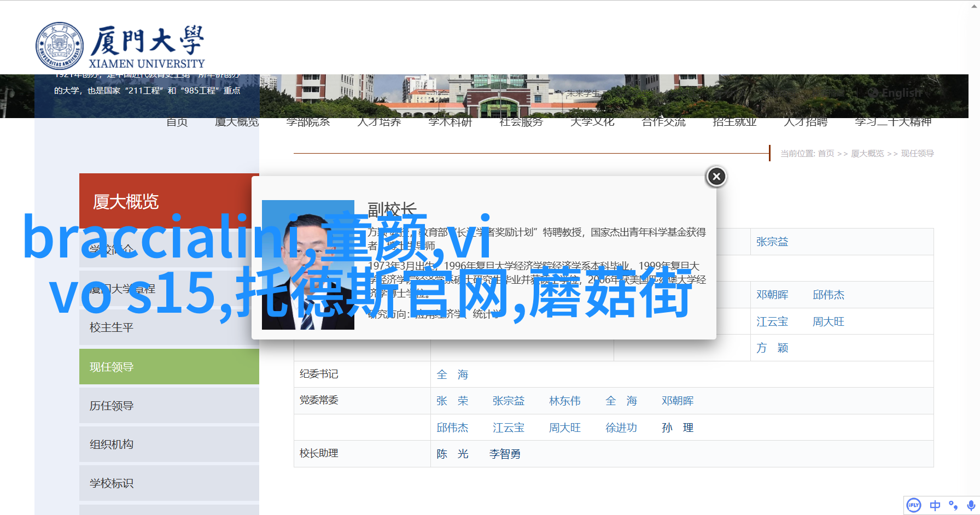
Task: Open 全海 in the 党委常委 row
Action: [x=621, y=401]
